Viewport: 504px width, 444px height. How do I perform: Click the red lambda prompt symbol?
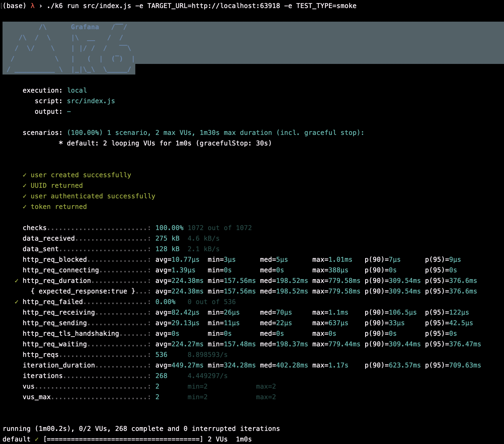point(33,6)
